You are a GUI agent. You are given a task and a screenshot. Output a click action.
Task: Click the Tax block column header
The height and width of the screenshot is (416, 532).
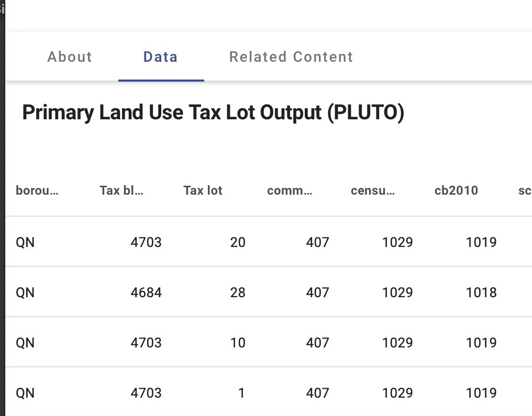121,190
